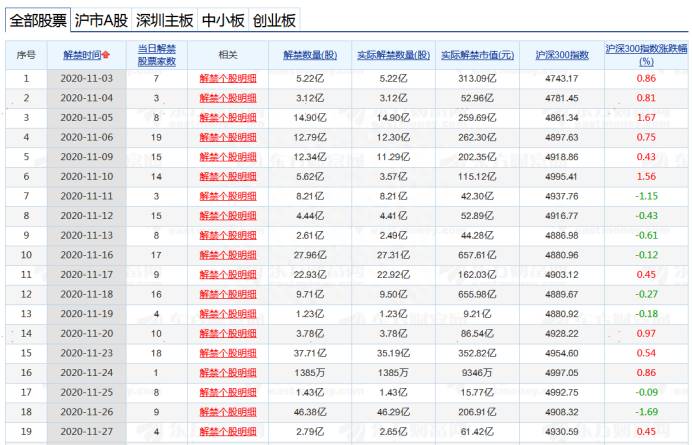692x445 pixels.
Task: Sort by 实际解禁市值(元) column header
Action: coord(478,55)
